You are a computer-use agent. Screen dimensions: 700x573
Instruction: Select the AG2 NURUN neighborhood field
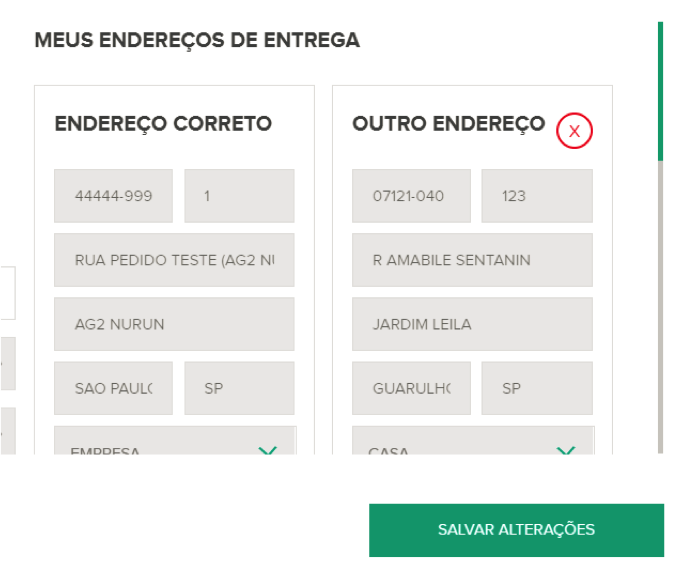(x=174, y=324)
